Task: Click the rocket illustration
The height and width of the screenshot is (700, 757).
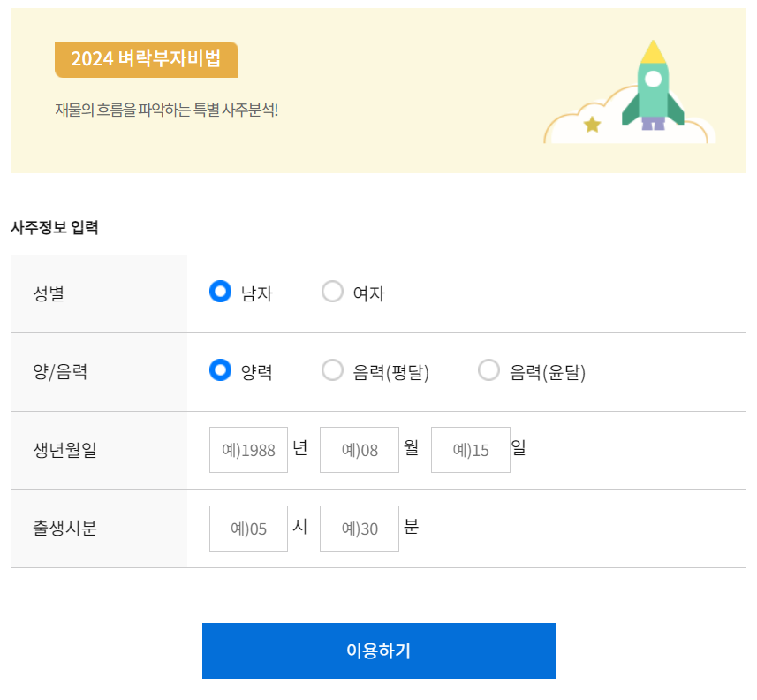Action: pos(654,88)
